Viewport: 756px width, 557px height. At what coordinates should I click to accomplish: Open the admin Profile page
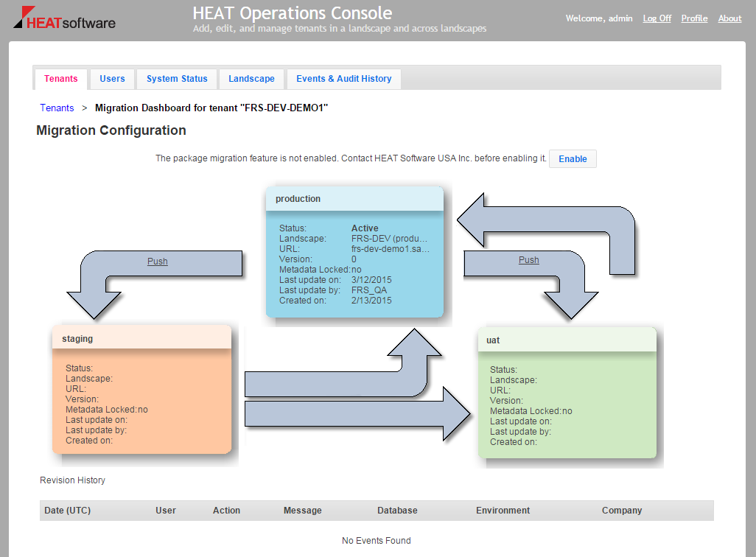pyautogui.click(x=694, y=18)
